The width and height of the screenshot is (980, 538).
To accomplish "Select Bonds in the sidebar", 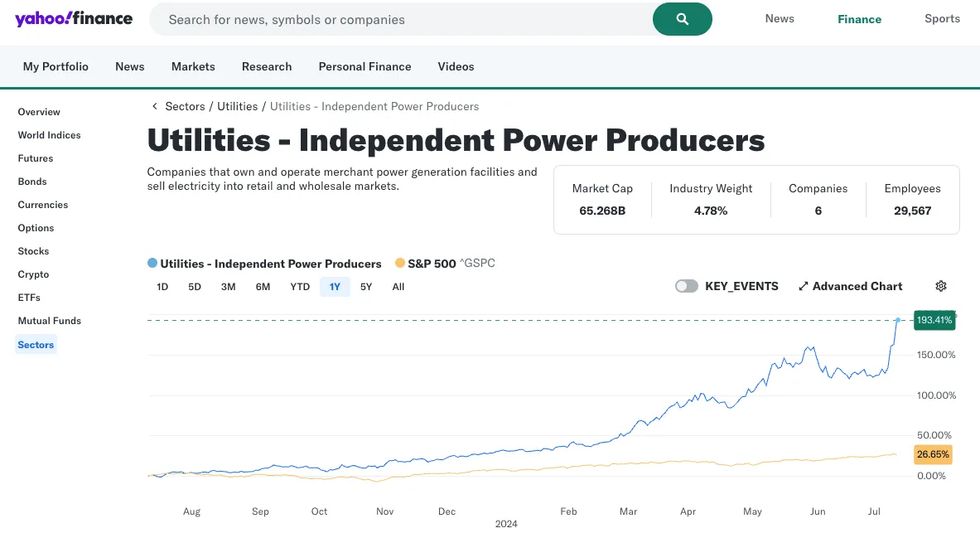I will point(32,182).
